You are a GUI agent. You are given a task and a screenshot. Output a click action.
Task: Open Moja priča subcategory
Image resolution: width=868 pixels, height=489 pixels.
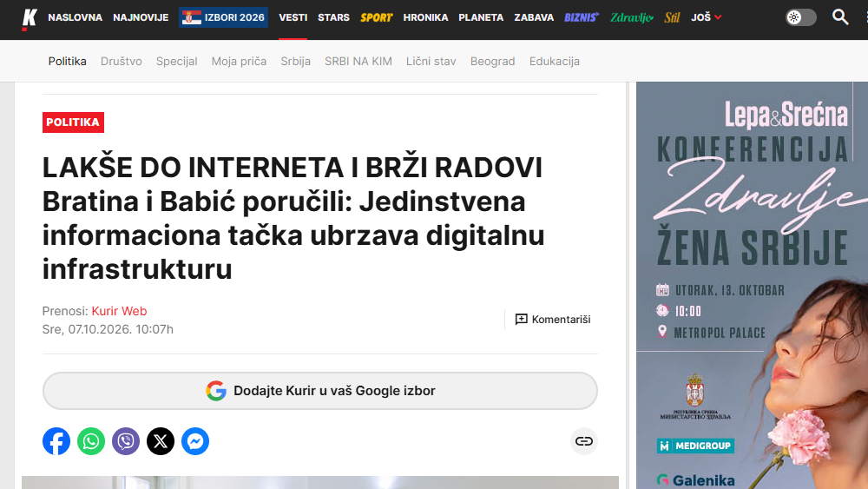point(240,61)
